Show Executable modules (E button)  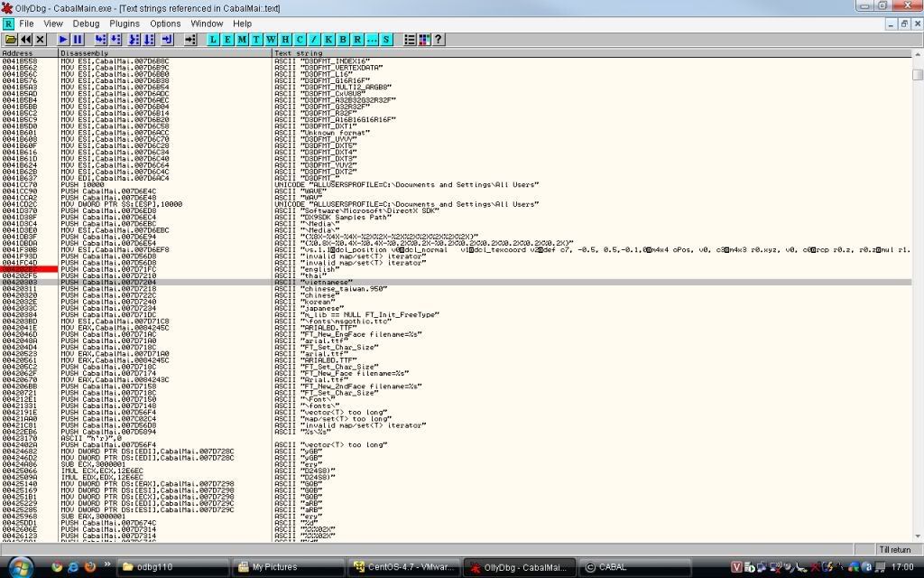click(x=228, y=40)
